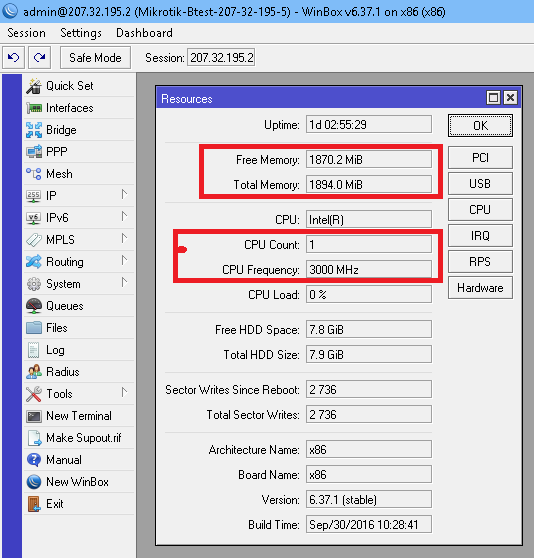Click the CPU Load 0 % field
This screenshot has width=534, height=558.
click(369, 294)
